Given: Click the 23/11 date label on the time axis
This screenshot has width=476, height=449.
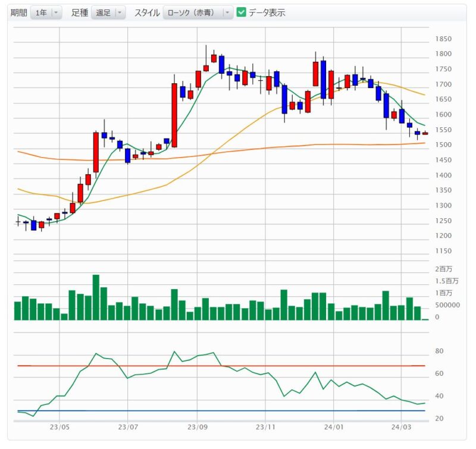Looking at the screenshot, I should pos(265,427).
